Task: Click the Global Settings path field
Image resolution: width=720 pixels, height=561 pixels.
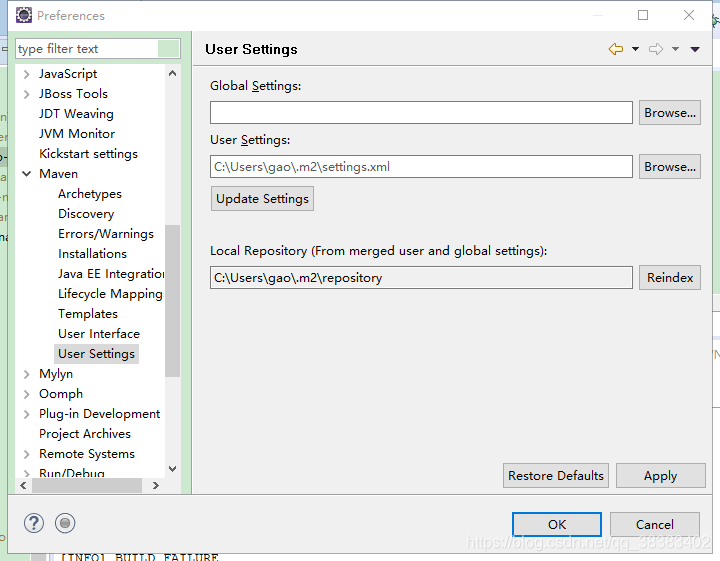Action: pos(421,112)
